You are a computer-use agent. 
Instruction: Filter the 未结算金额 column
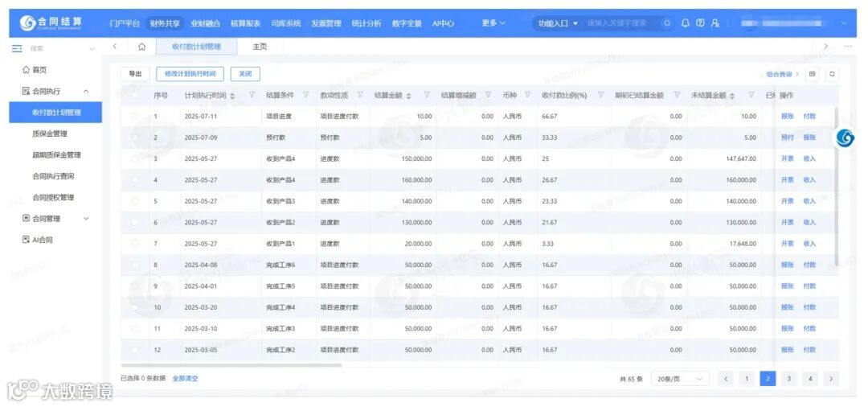751,95
